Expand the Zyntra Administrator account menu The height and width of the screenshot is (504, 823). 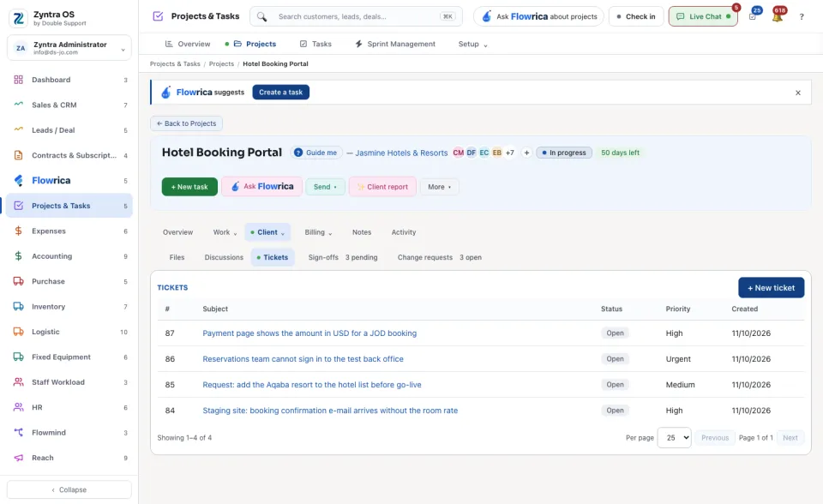[x=69, y=48]
